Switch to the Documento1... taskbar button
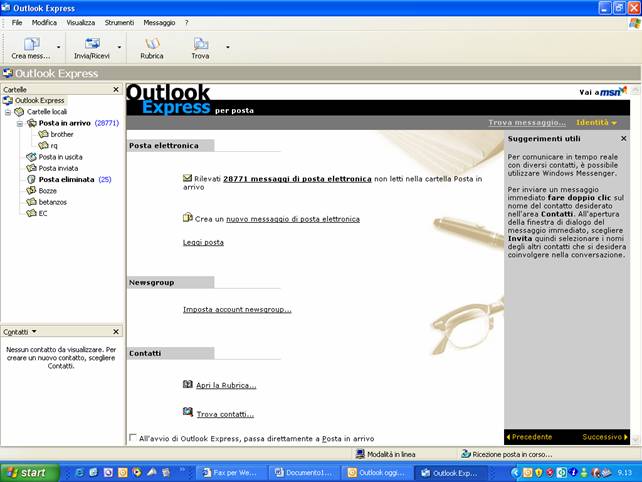The width and height of the screenshot is (642, 482). pos(304,473)
